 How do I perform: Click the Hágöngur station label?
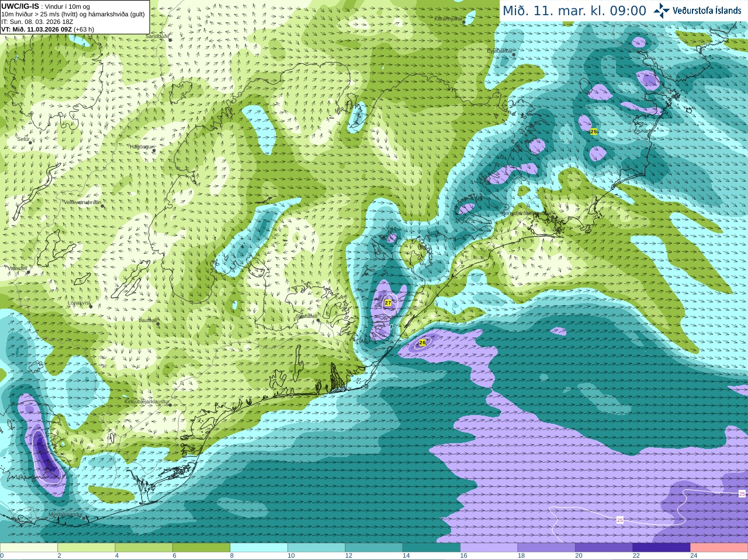141,147
